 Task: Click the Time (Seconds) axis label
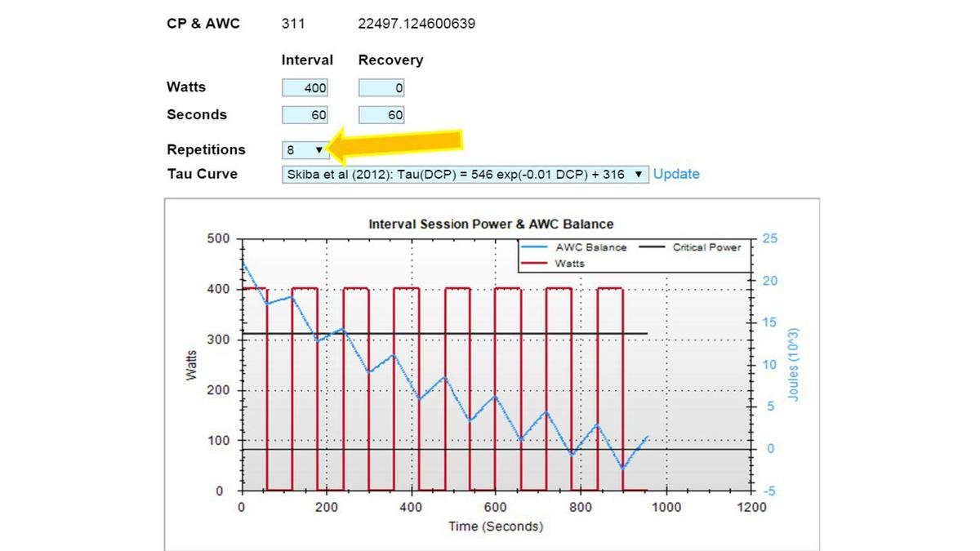(495, 527)
